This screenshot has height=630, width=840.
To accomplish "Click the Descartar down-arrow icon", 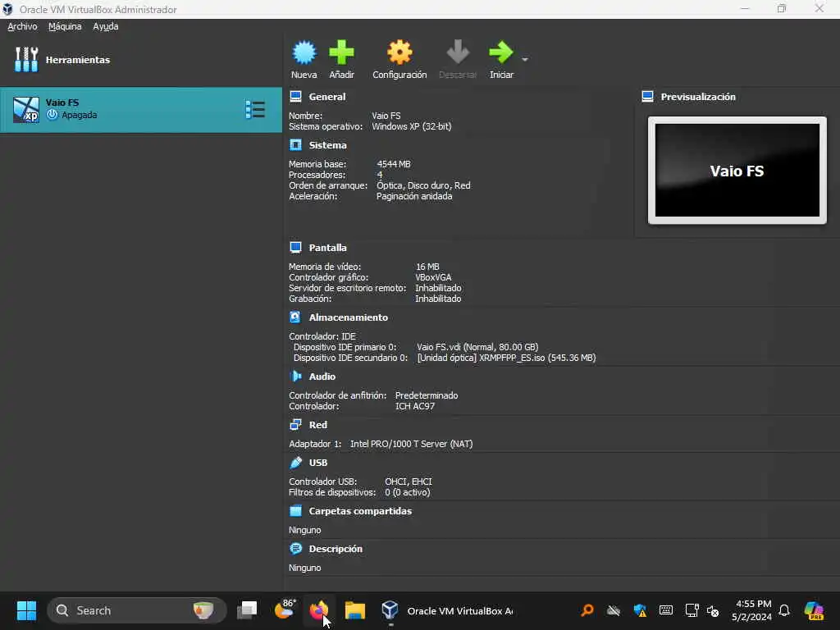I will (x=458, y=52).
